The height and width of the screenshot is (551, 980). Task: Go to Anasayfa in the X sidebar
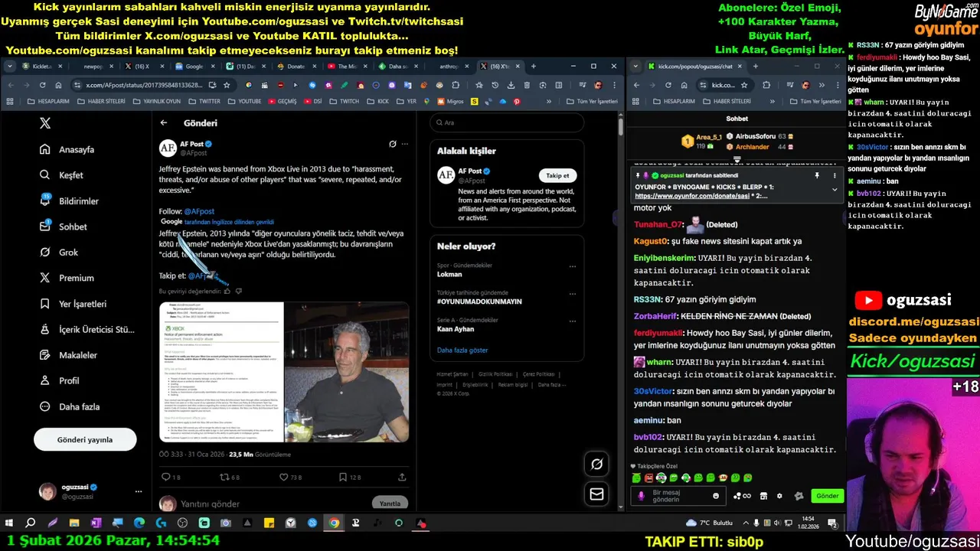pyautogui.click(x=67, y=149)
